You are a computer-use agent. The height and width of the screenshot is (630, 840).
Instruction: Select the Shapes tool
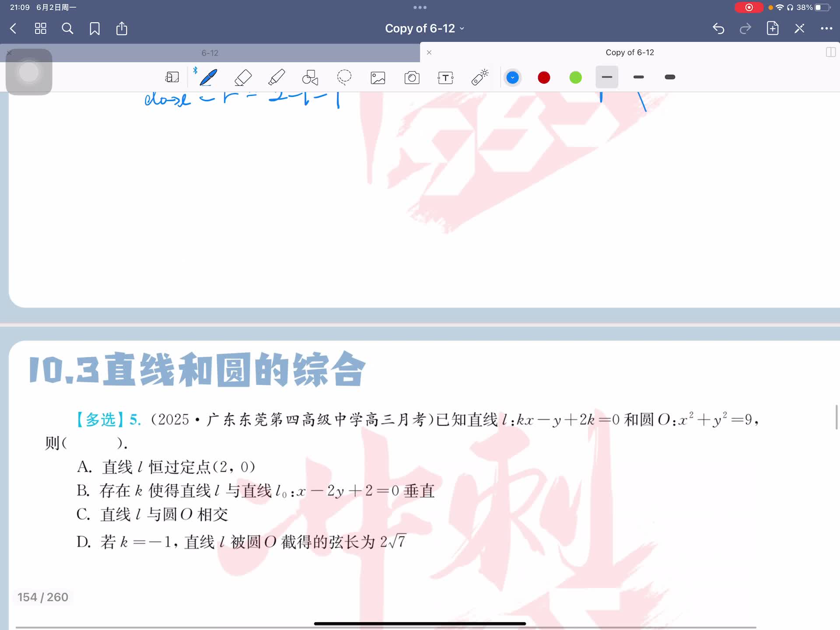point(310,77)
